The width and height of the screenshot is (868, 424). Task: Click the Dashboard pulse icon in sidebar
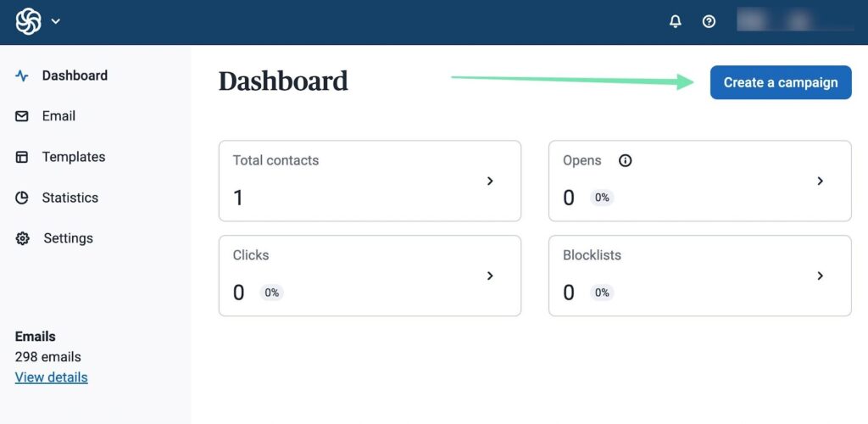(x=22, y=75)
